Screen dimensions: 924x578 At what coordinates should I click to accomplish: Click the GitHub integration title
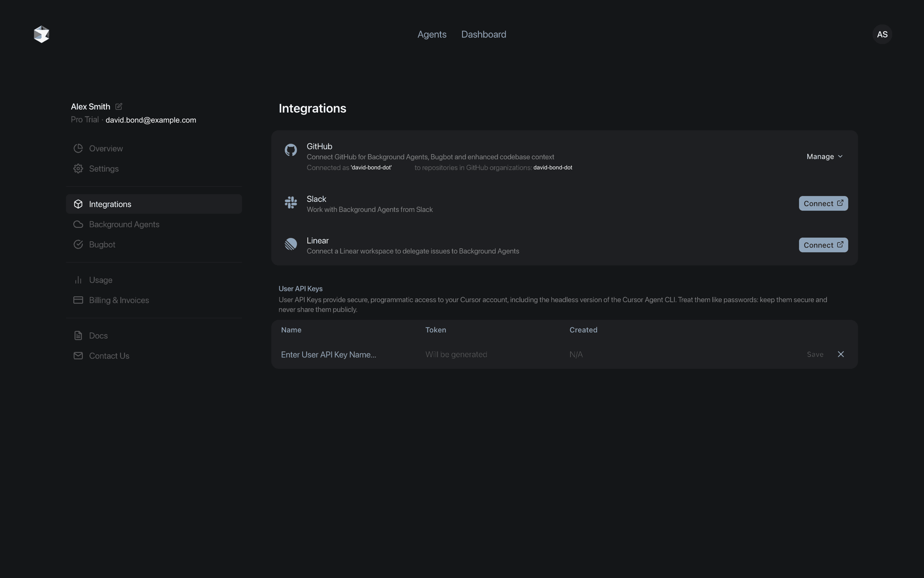pos(320,146)
